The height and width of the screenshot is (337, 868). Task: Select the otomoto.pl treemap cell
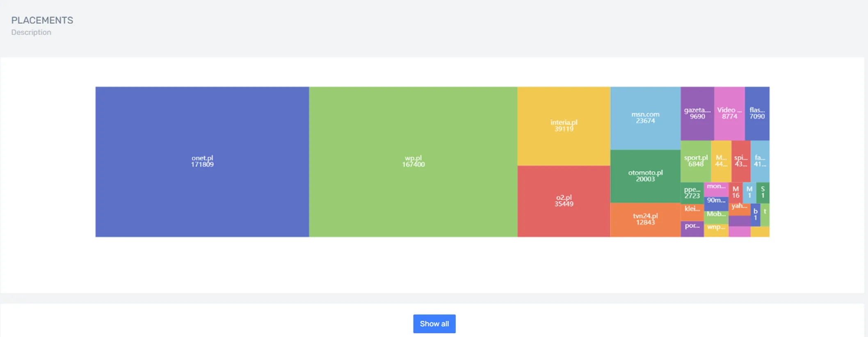pos(645,176)
